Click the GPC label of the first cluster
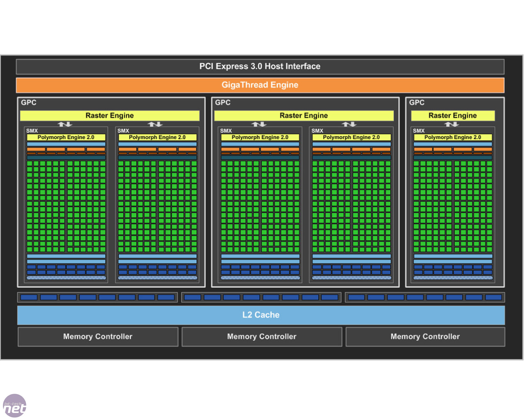The width and height of the screenshot is (525, 420). (29, 103)
